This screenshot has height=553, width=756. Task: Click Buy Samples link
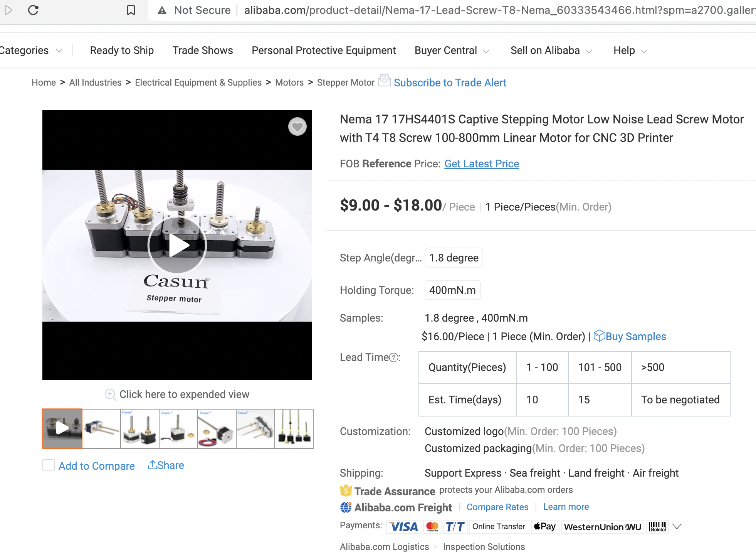(x=636, y=337)
